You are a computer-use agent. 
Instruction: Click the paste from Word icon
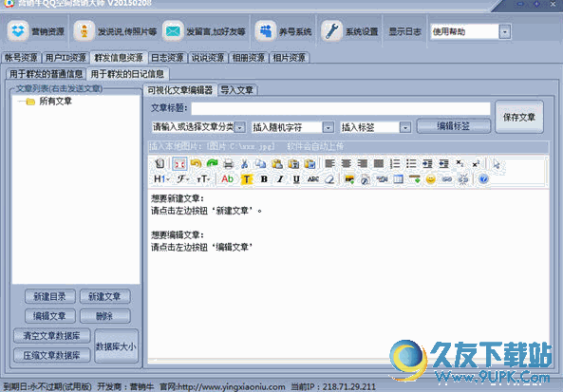click(x=310, y=163)
